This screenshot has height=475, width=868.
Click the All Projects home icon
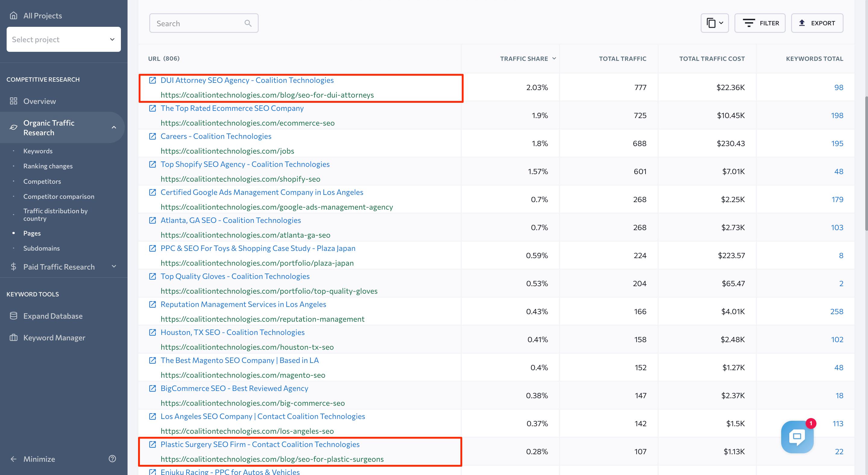coord(14,15)
